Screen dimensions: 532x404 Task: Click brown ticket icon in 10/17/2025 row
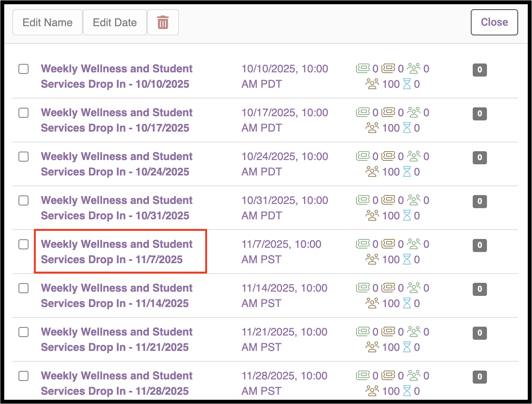(388, 112)
